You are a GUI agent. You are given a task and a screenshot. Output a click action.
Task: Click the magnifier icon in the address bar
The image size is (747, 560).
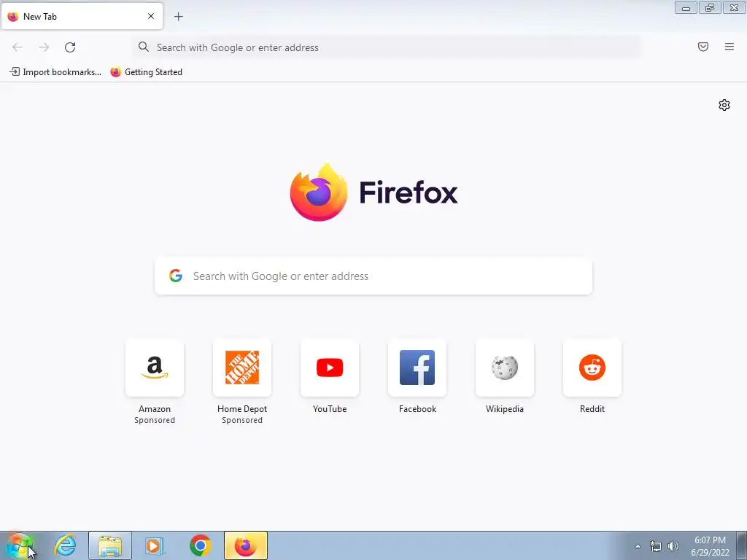[x=143, y=47]
